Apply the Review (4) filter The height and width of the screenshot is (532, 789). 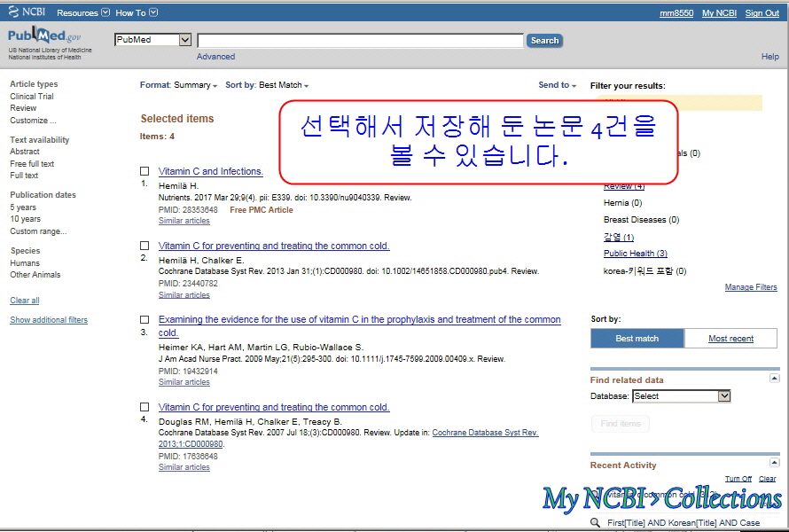click(x=624, y=186)
